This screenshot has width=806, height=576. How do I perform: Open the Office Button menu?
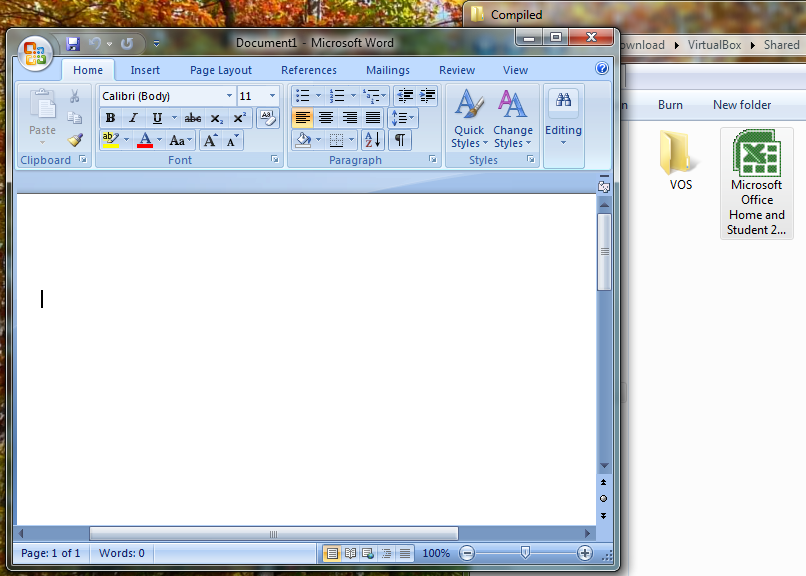tap(35, 53)
